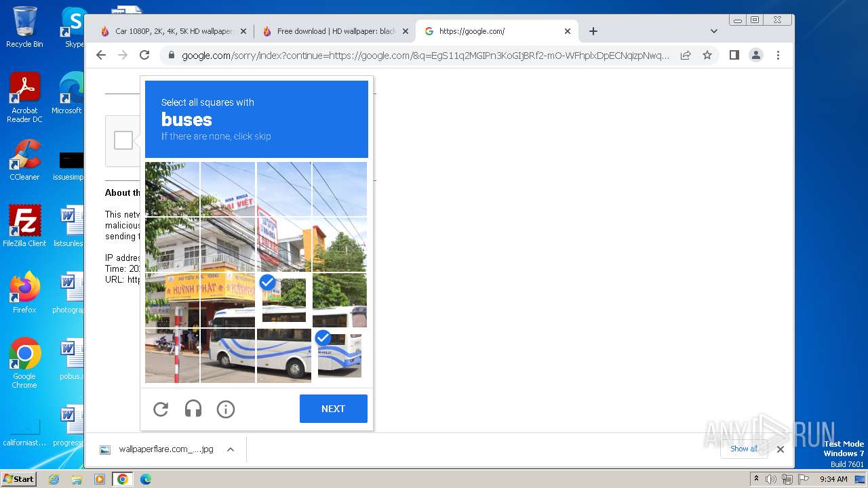Viewport: 868px width, 488px height.
Task: Open File Explorer from taskbar
Action: click(x=77, y=479)
